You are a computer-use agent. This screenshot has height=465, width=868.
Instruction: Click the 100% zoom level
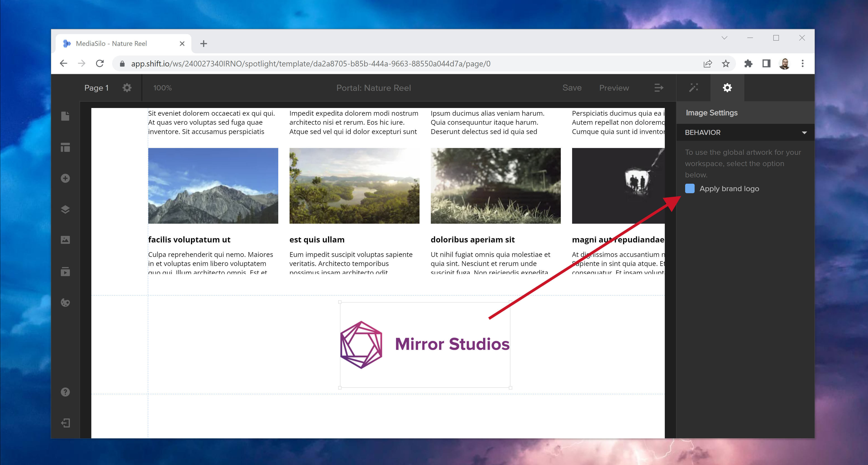[163, 88]
